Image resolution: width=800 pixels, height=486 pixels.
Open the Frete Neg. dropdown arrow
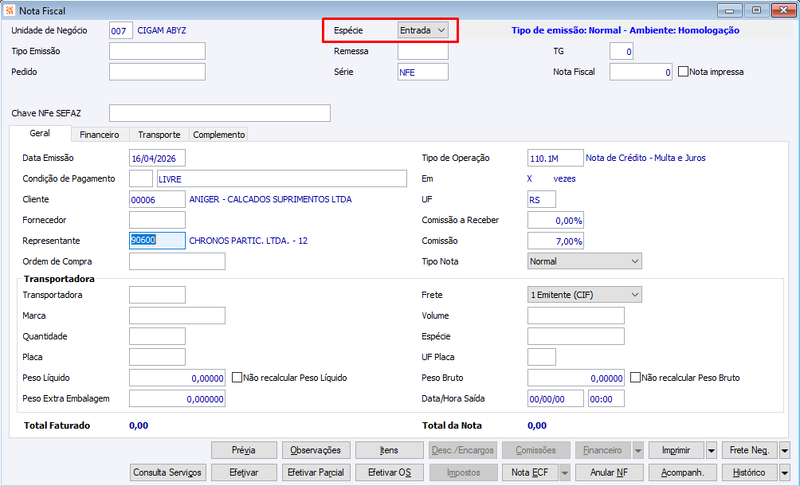point(785,450)
